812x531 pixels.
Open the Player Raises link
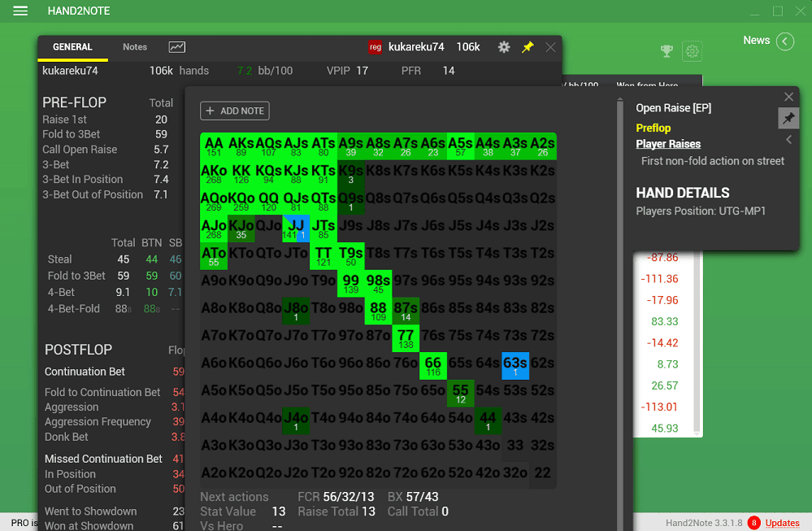point(668,144)
